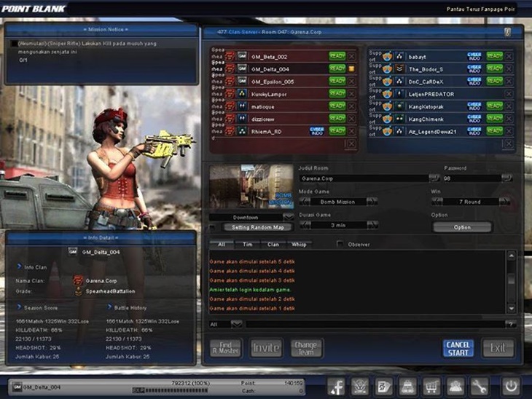Open the wrench settings icon

pos(479,386)
